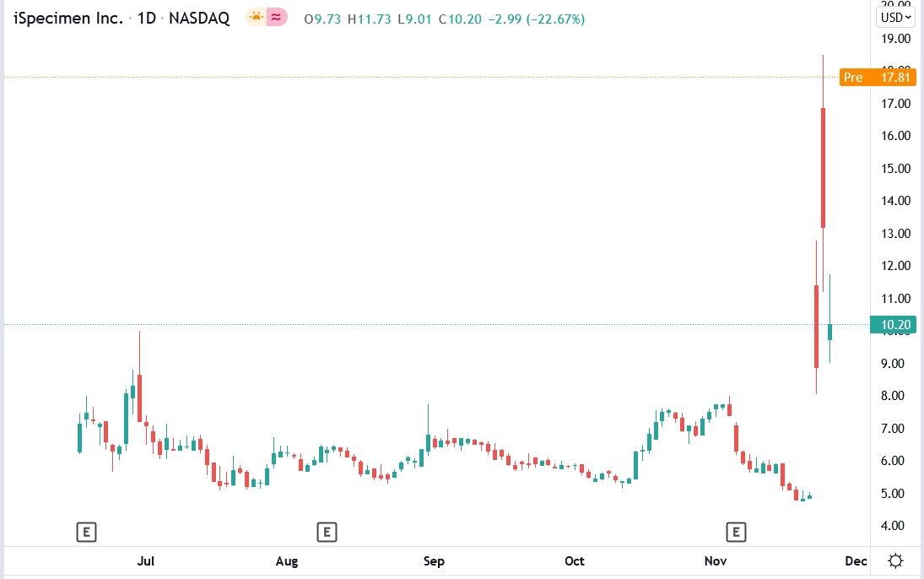Click the earnings E marker under July
Screen dimensions: 924x579
pos(86,532)
